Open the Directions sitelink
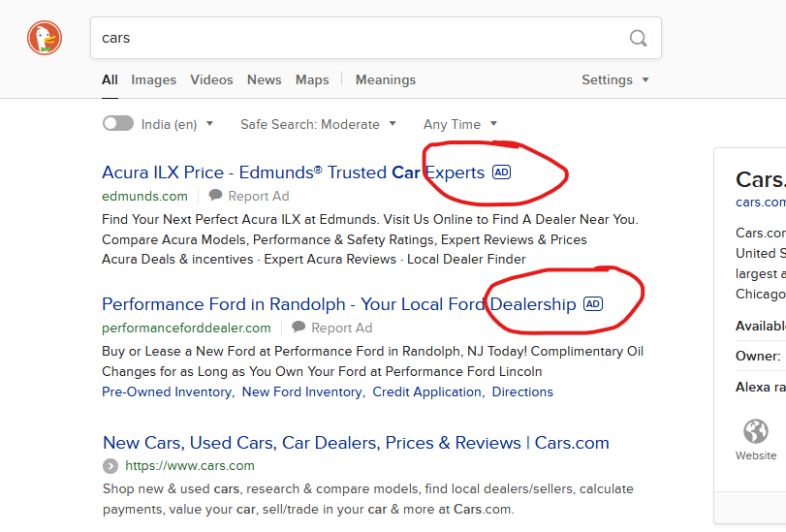The image size is (786, 532). tap(522, 391)
